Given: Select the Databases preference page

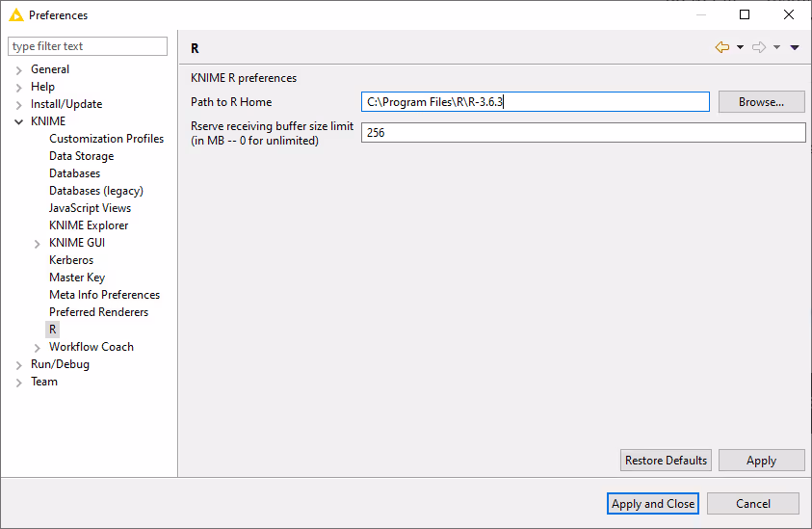Looking at the screenshot, I should coord(74,173).
